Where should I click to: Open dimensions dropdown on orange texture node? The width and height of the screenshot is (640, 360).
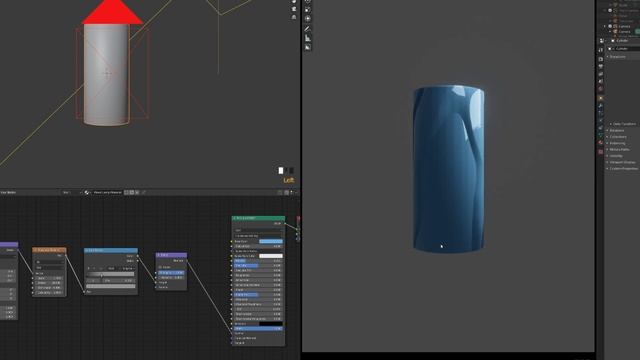click(50, 262)
